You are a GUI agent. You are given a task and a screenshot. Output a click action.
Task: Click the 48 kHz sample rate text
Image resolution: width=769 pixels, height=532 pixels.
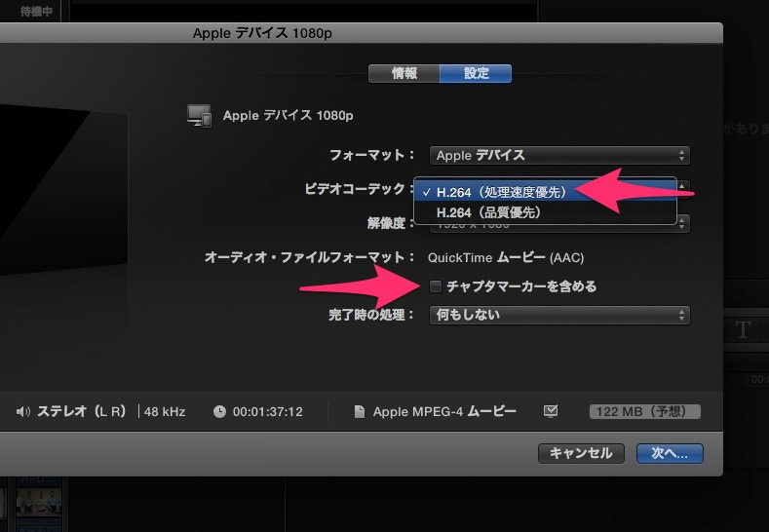point(165,412)
